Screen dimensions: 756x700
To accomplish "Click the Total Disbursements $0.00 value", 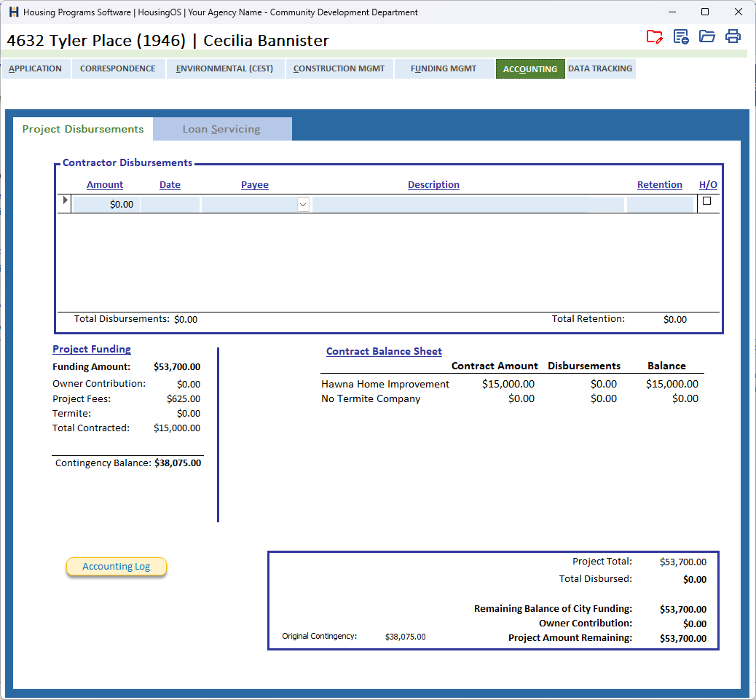I will click(186, 319).
